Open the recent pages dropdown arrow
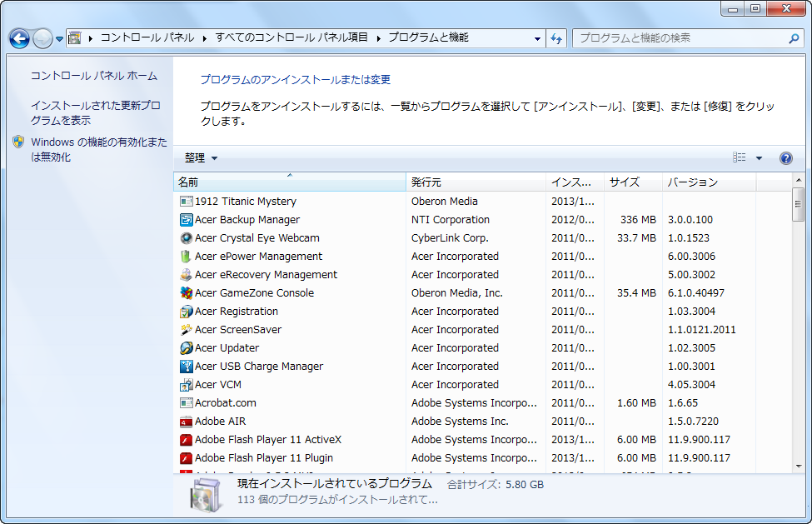Screen dimensions: 812x524 (60, 39)
